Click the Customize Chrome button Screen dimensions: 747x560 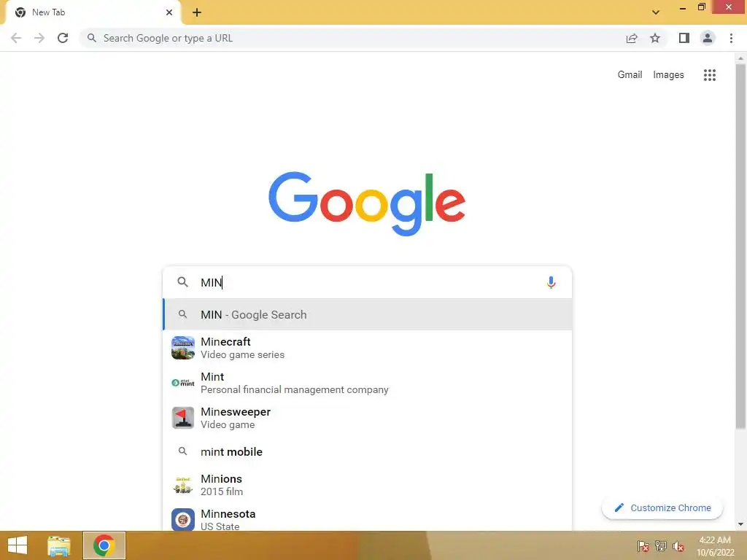tap(662, 507)
